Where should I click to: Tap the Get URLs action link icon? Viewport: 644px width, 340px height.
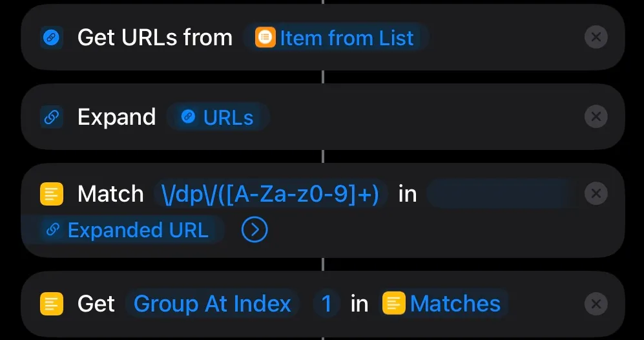tap(52, 38)
